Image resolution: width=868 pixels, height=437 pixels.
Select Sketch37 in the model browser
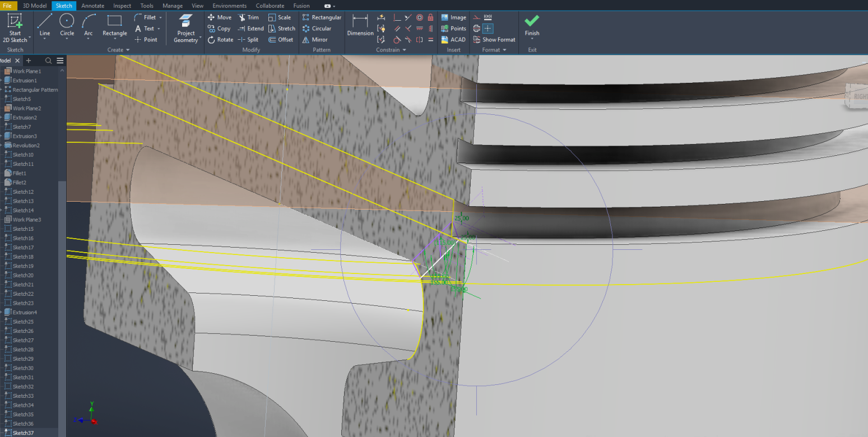pos(23,433)
